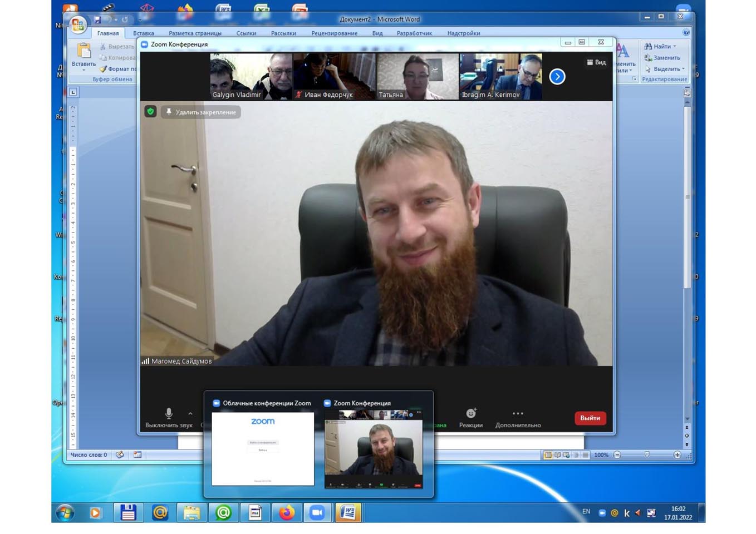Click the Число слов: 0 status bar indicator
Screen dimensions: 756x534
[x=89, y=455]
